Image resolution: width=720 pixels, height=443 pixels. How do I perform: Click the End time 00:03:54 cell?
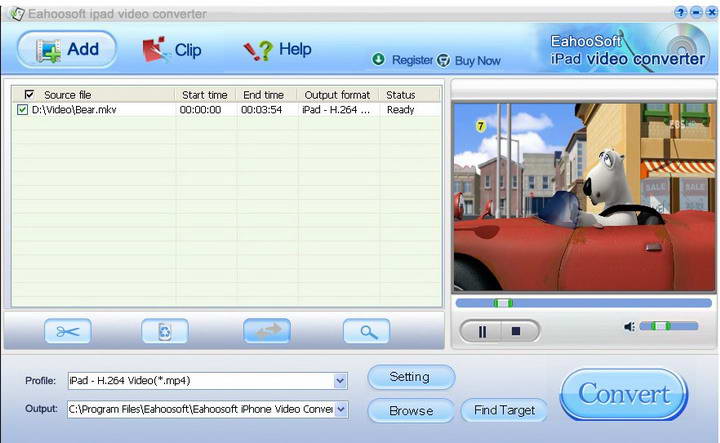point(261,110)
